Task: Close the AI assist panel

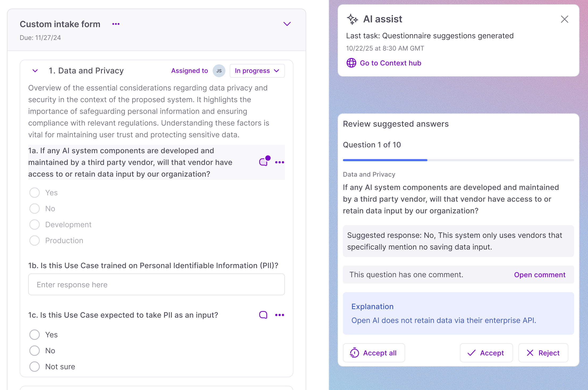Action: (x=564, y=19)
